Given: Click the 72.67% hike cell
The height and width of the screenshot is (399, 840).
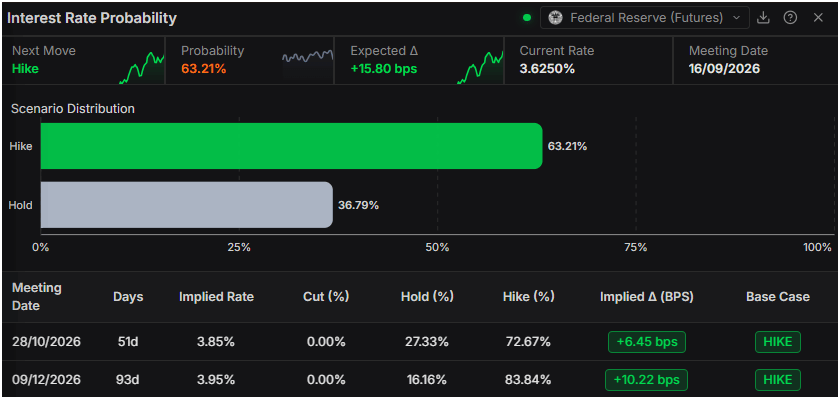Looking at the screenshot, I should click(x=528, y=342).
